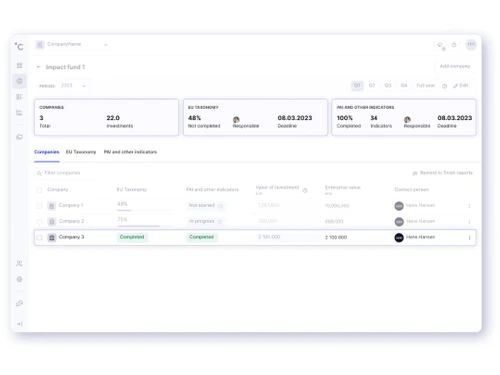Select the Q2 period toggle
The image size is (500, 375).
372,85
